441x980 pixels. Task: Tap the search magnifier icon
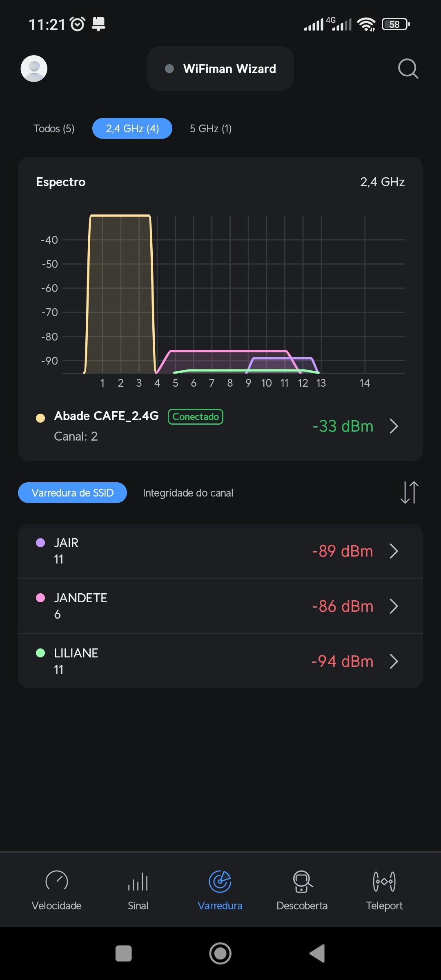pyautogui.click(x=408, y=69)
